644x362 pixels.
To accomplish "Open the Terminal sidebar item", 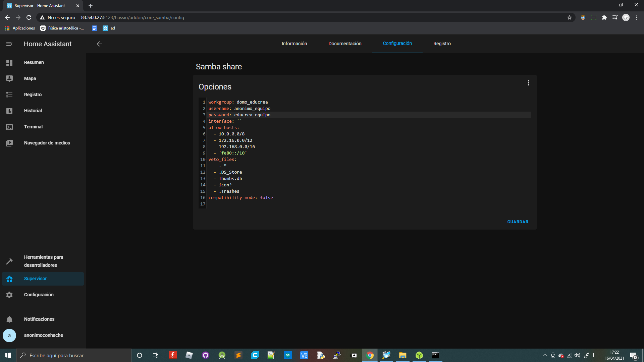I will [33, 127].
